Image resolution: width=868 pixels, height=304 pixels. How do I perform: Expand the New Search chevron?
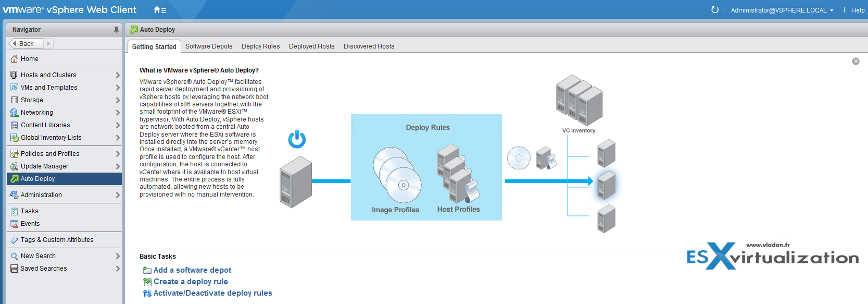point(118,256)
